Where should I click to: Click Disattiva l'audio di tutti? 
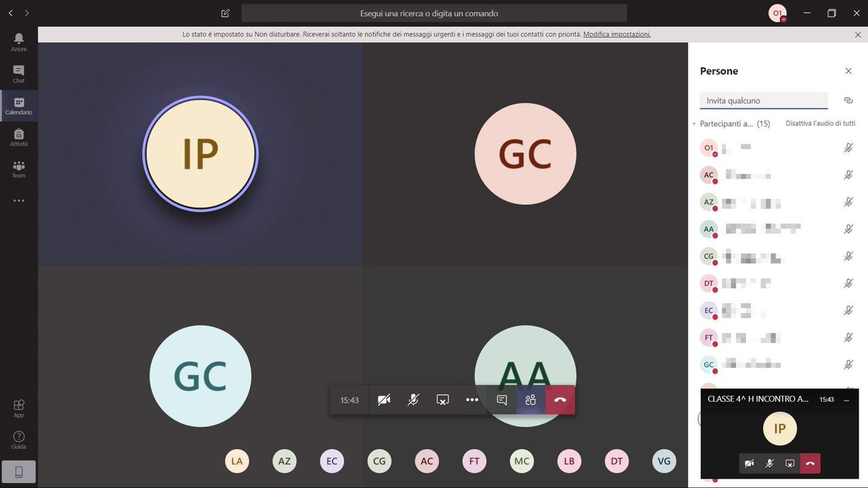[820, 124]
